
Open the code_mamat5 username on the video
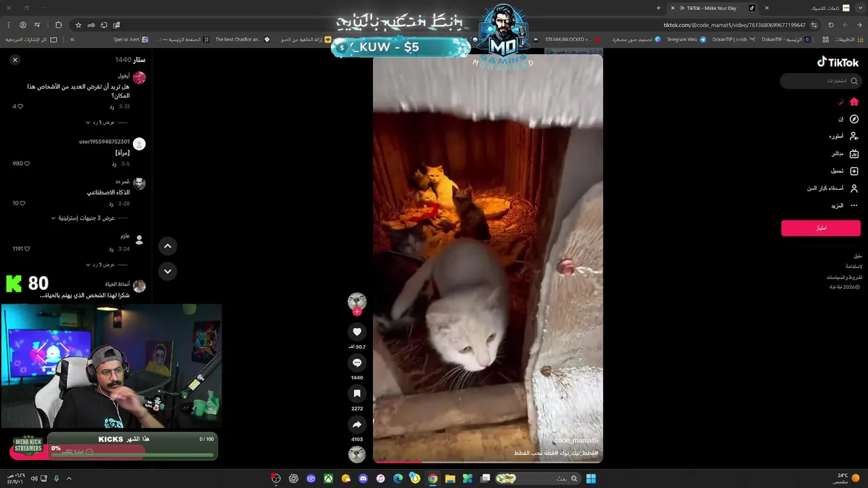pyautogui.click(x=576, y=441)
